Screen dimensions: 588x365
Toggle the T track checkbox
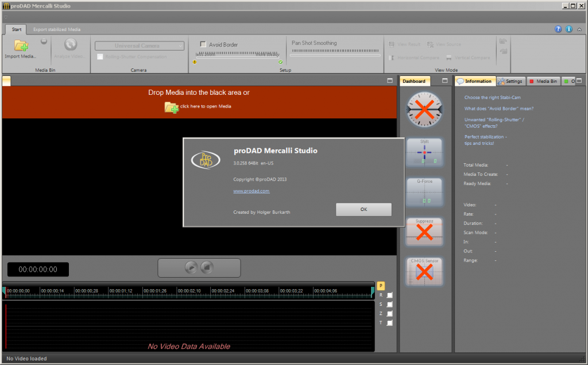click(x=390, y=322)
